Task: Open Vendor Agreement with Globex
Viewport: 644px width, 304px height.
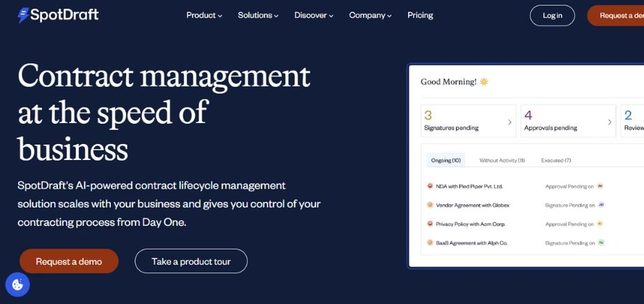Action: click(x=472, y=205)
